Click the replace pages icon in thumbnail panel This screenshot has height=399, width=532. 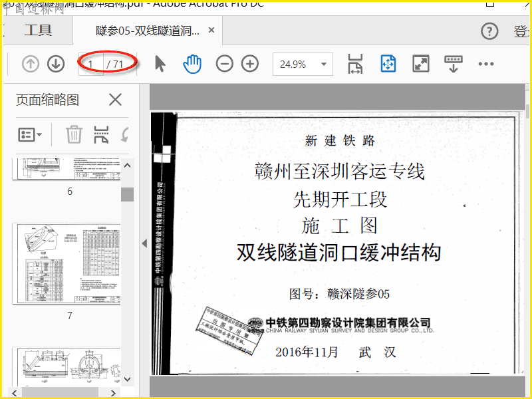click(x=101, y=135)
